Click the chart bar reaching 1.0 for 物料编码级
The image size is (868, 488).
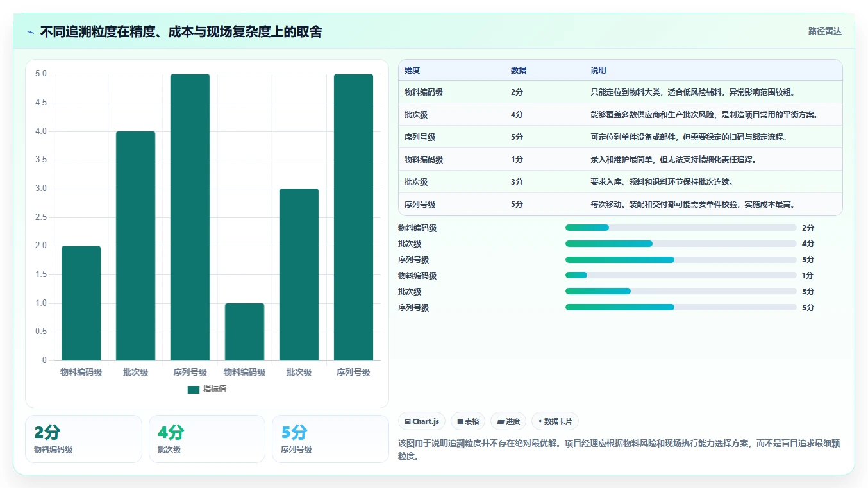(x=244, y=332)
